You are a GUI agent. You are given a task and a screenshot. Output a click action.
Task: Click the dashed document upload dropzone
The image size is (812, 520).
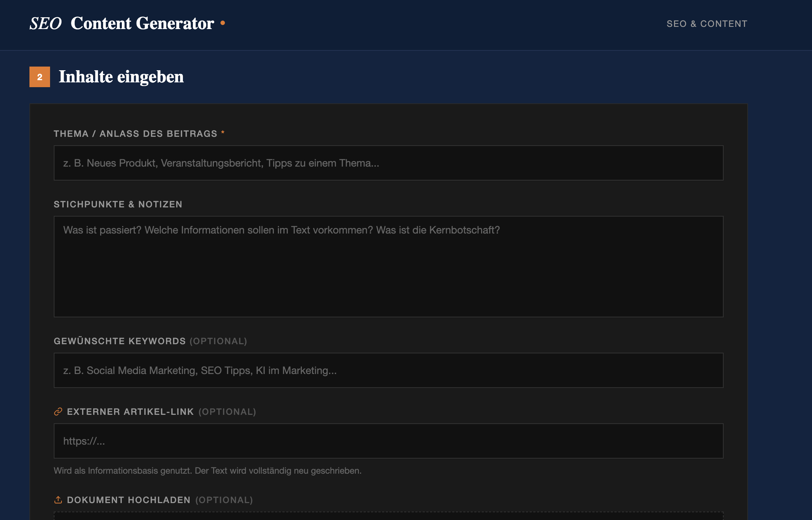click(x=388, y=516)
